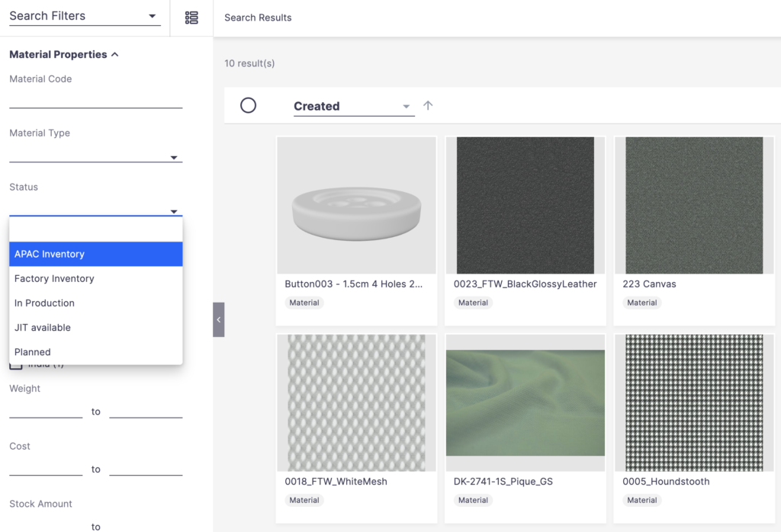781x532 pixels.
Task: Open the 0023_FTW_BlackGlossyLeather swatch
Action: 525,205
